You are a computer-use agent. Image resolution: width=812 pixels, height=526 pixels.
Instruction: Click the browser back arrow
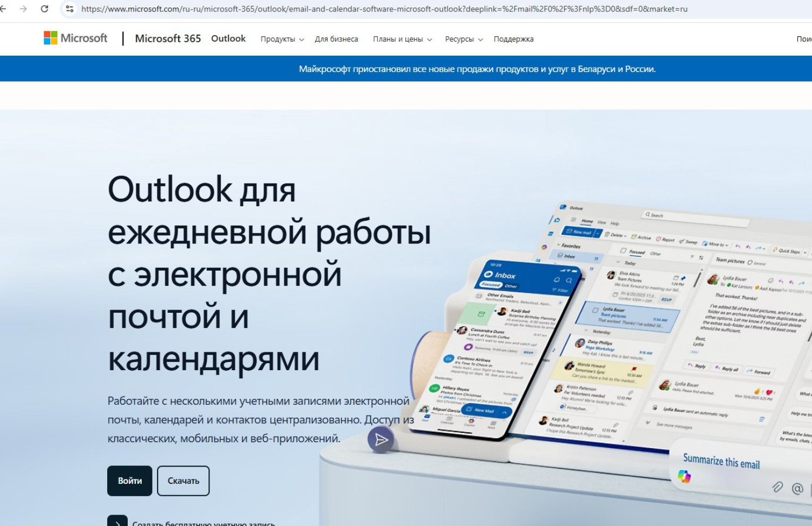tap(3, 9)
